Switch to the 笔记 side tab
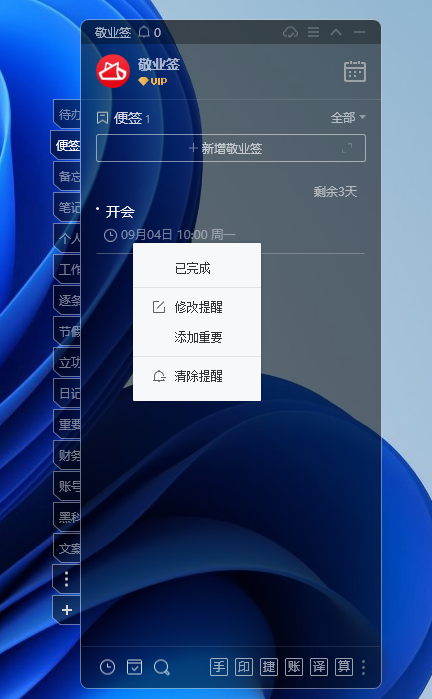 (67, 207)
